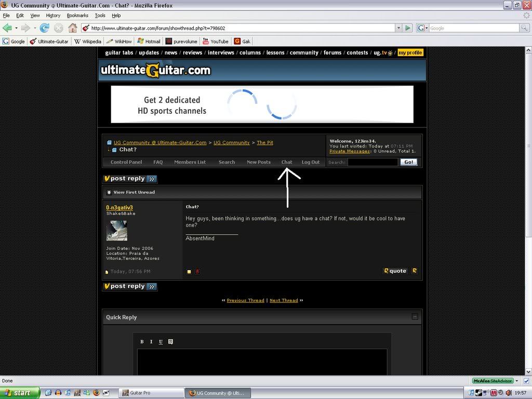Open the File menu
Viewport: 532px width, 399px height.
coord(6,15)
